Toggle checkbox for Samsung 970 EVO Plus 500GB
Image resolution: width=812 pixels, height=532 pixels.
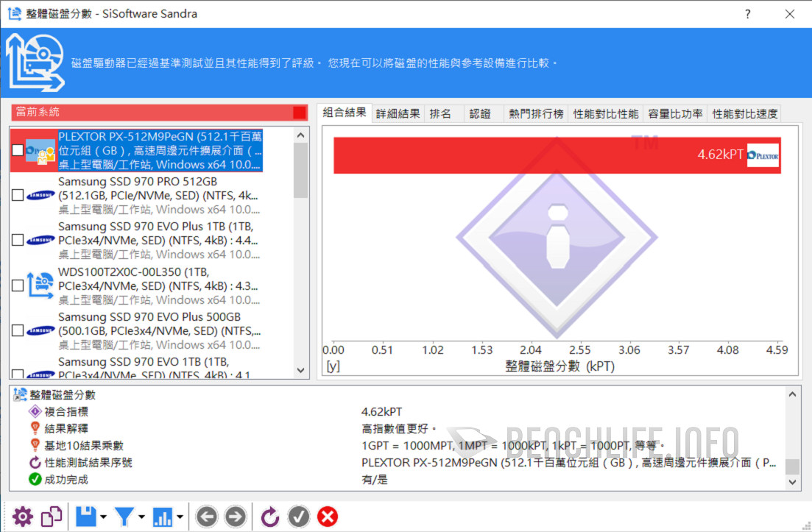pyautogui.click(x=18, y=330)
